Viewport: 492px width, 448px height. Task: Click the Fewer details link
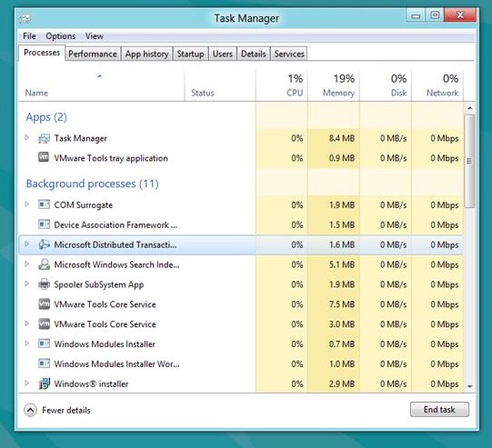pyautogui.click(x=66, y=411)
